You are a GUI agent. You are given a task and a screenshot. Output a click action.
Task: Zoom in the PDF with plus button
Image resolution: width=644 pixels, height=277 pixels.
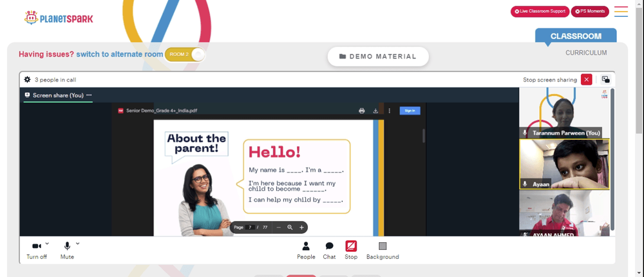point(301,227)
